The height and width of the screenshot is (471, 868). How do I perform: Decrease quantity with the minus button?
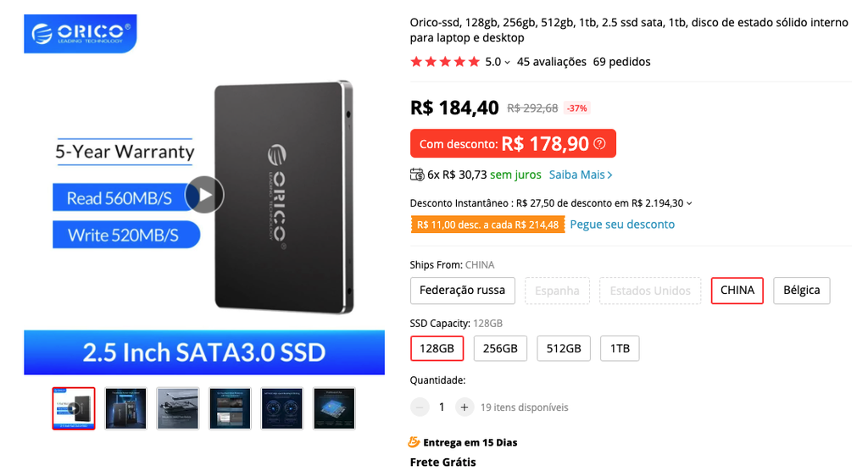[420, 407]
